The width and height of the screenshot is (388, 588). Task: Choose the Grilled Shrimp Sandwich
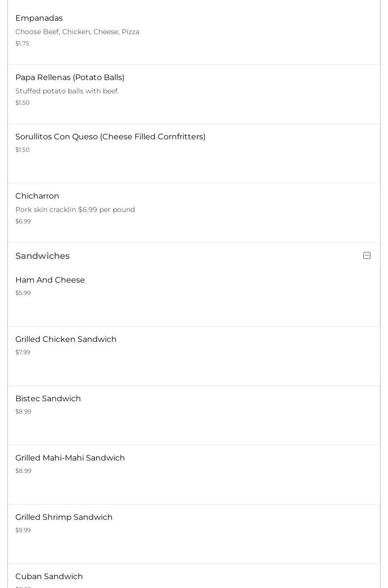[64, 517]
